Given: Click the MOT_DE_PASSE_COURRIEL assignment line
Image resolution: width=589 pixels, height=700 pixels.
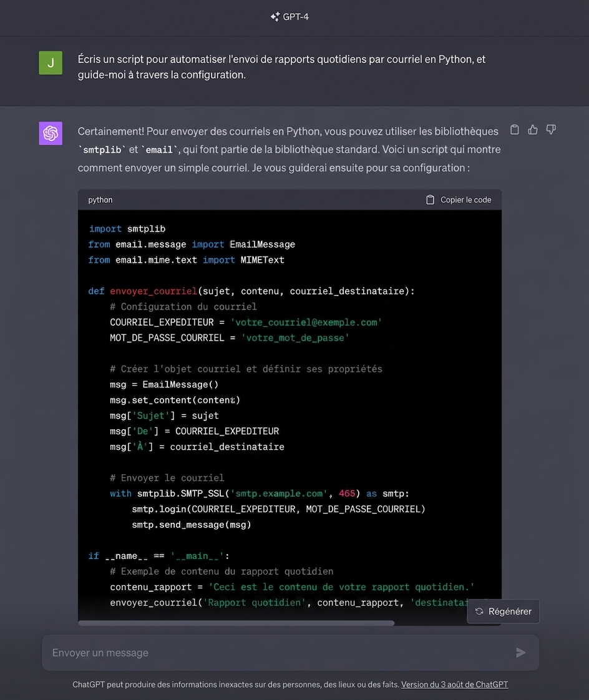Looking at the screenshot, I should (x=230, y=338).
